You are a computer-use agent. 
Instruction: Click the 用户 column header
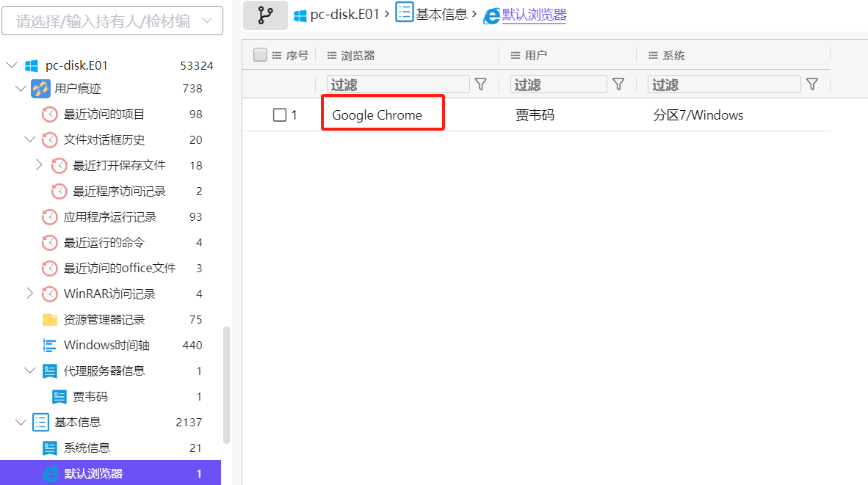tap(536, 55)
